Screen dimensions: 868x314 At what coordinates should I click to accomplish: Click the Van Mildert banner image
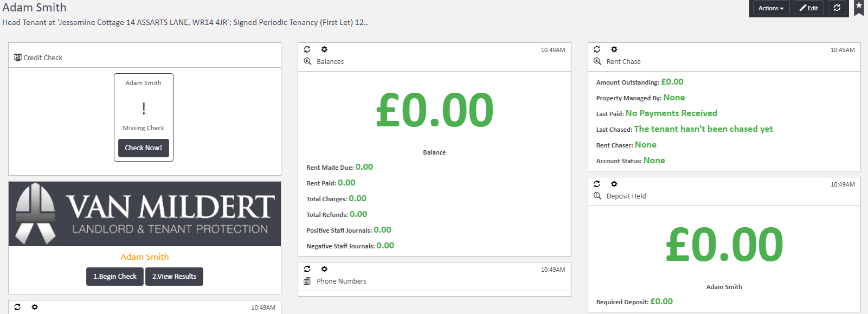[x=145, y=214]
